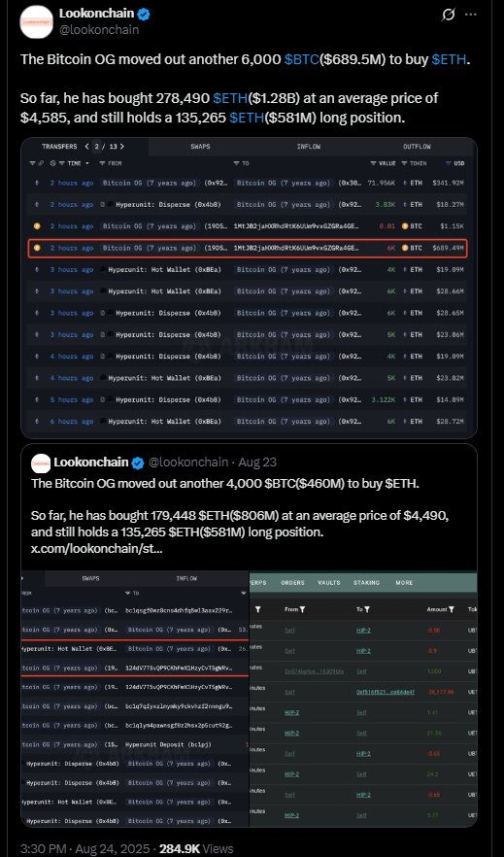Image resolution: width=504 pixels, height=857 pixels.
Task: Click the $ETH cashtag in first line
Action: (449, 59)
